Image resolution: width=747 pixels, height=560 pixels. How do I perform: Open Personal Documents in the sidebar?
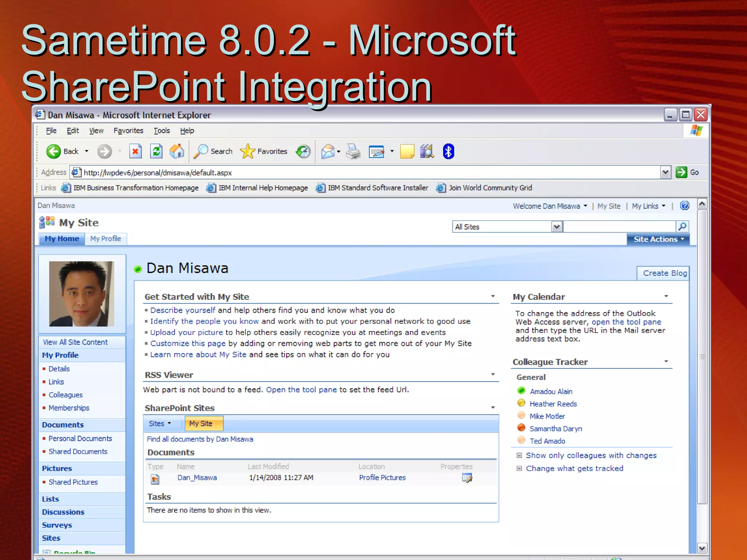click(x=80, y=439)
